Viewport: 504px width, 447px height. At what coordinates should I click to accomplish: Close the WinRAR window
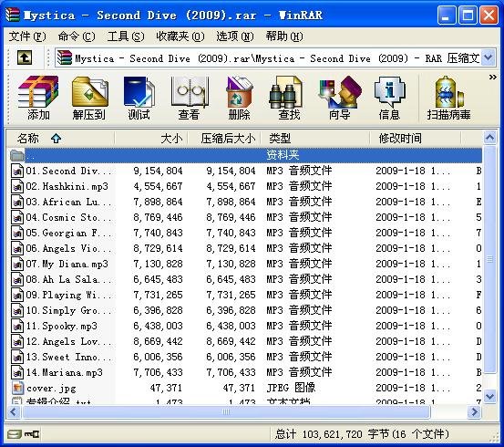click(x=489, y=15)
